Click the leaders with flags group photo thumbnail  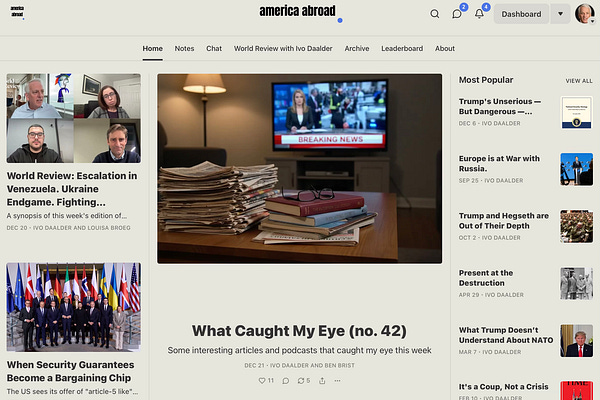pos(73,307)
